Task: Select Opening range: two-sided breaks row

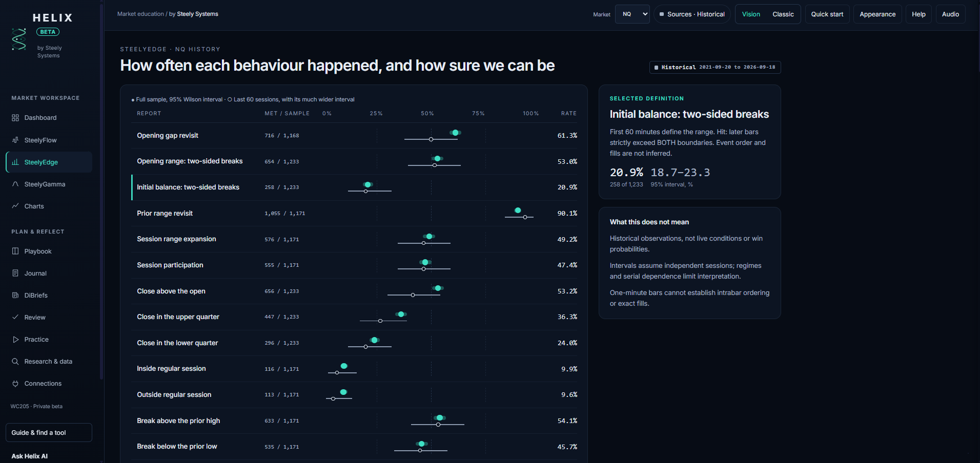Action: [354, 161]
